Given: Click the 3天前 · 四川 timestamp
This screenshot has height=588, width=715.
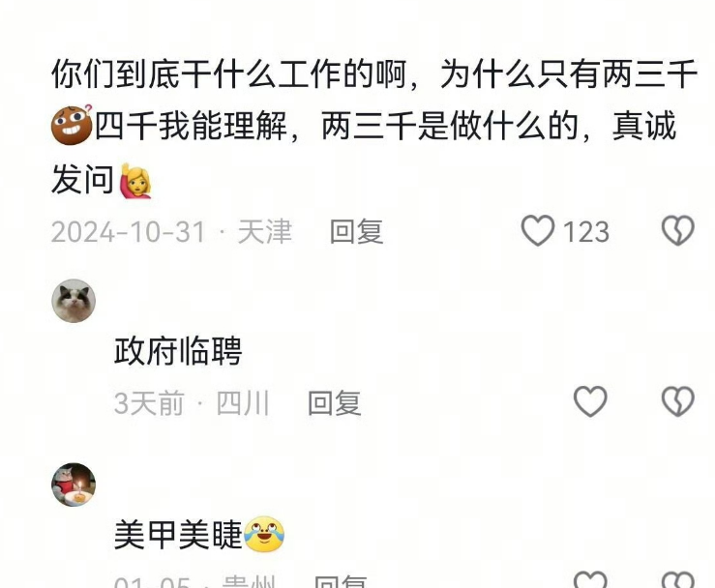Looking at the screenshot, I should [192, 403].
